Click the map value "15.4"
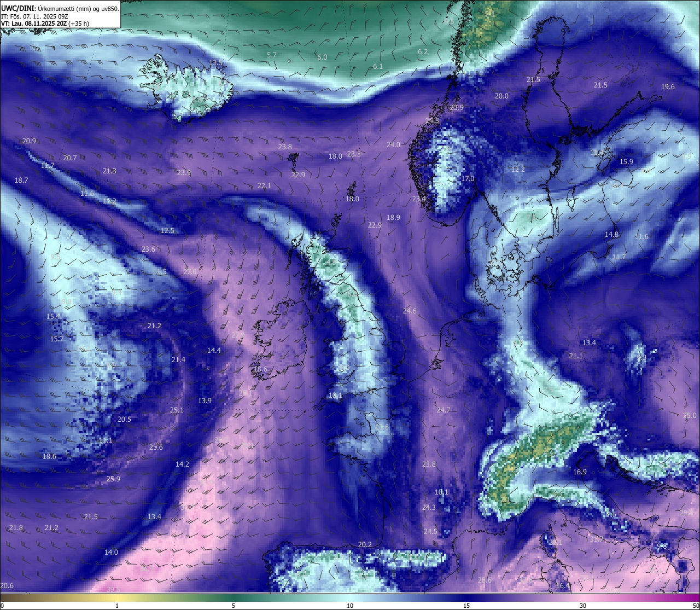Viewport: 700px width, 610px height. (53, 316)
